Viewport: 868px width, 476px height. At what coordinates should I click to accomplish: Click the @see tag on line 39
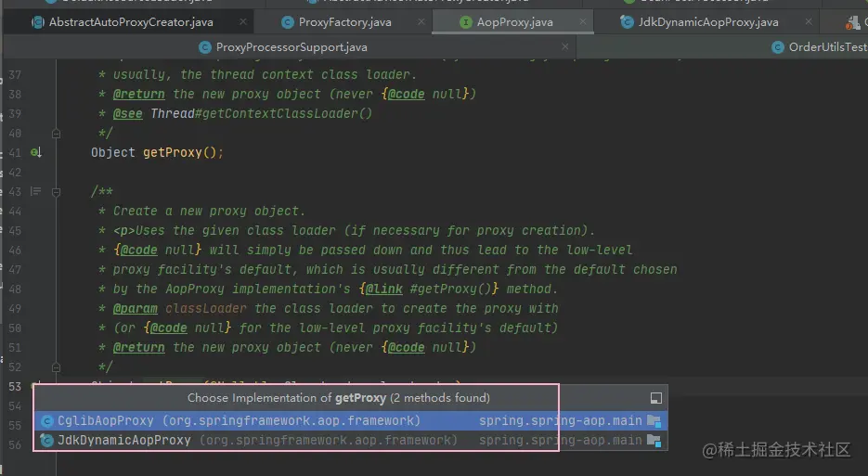point(128,113)
